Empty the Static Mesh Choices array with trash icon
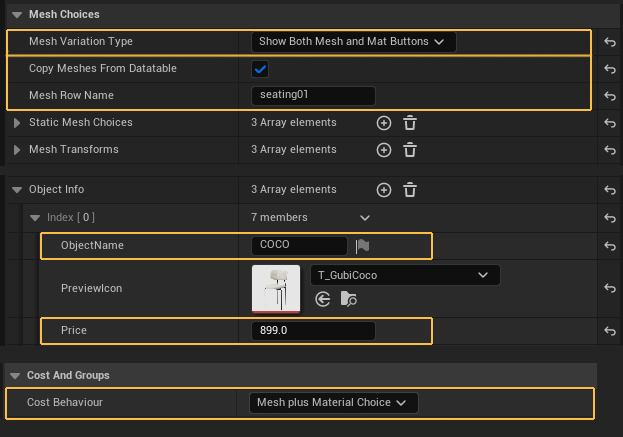The image size is (623, 437). (409, 123)
